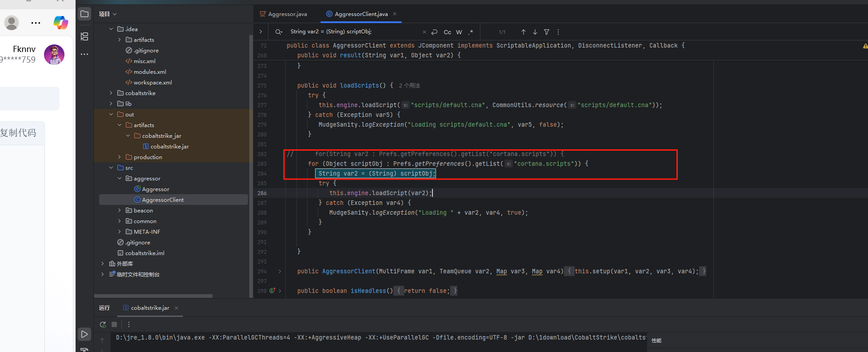The image size is (868, 352).
Task: Click the project tree horizontal scrollbar
Action: click(153, 296)
